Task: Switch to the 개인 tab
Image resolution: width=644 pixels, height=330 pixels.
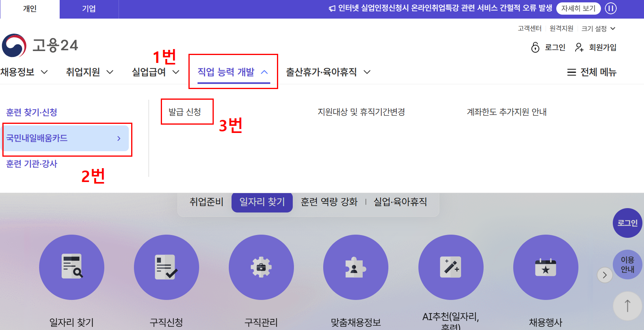Action: click(30, 9)
